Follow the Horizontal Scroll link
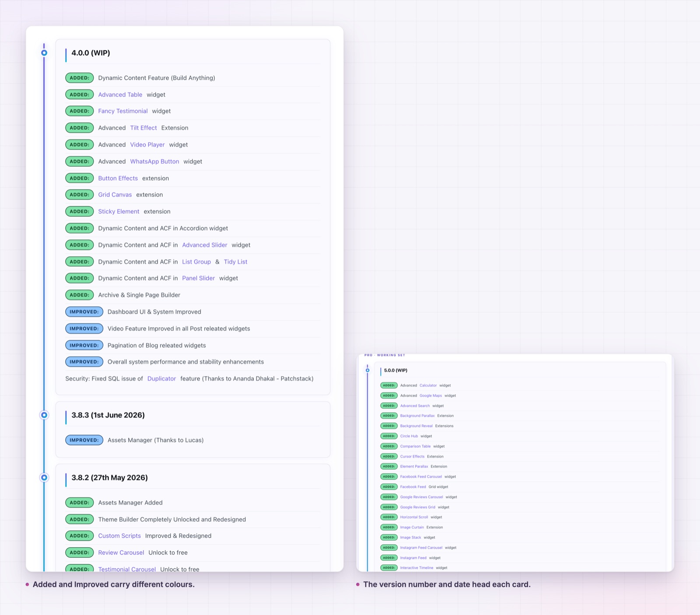The image size is (700, 615). 414,517
